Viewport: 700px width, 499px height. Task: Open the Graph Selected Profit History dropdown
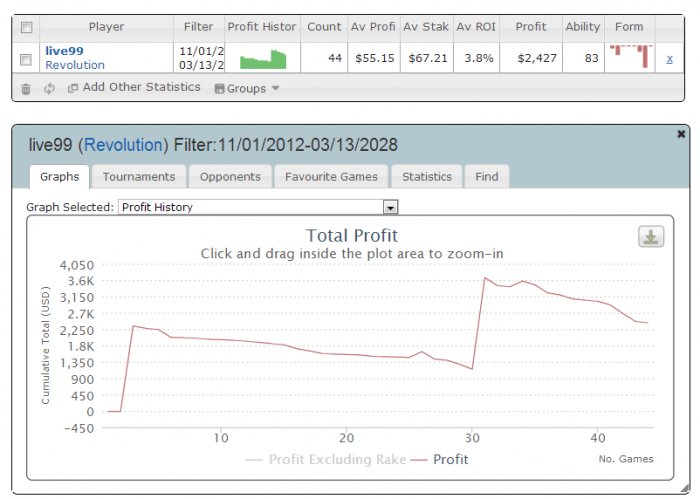pos(258,207)
